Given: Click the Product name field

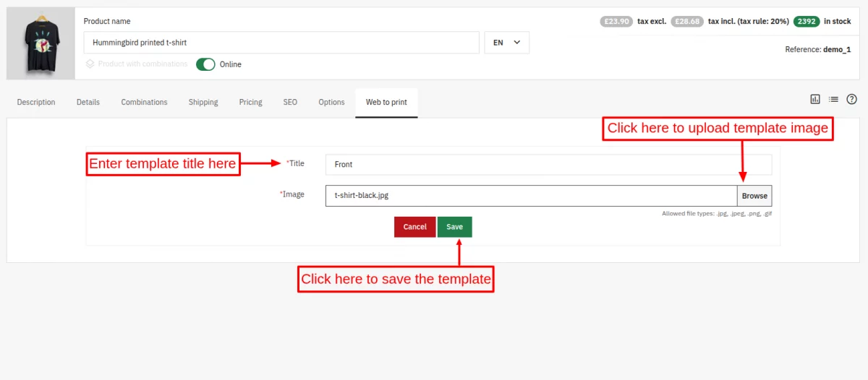Looking at the screenshot, I should coord(281,43).
